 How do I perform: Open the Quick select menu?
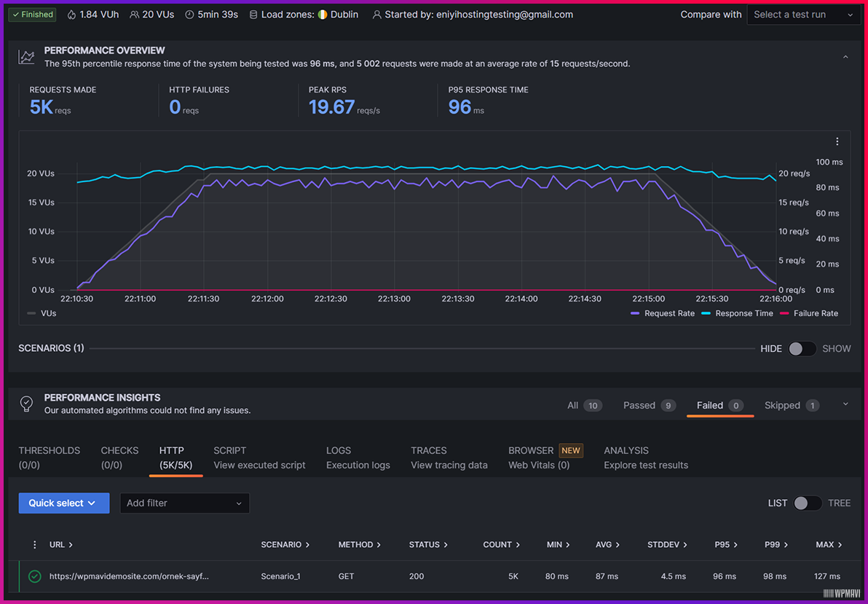(x=63, y=503)
